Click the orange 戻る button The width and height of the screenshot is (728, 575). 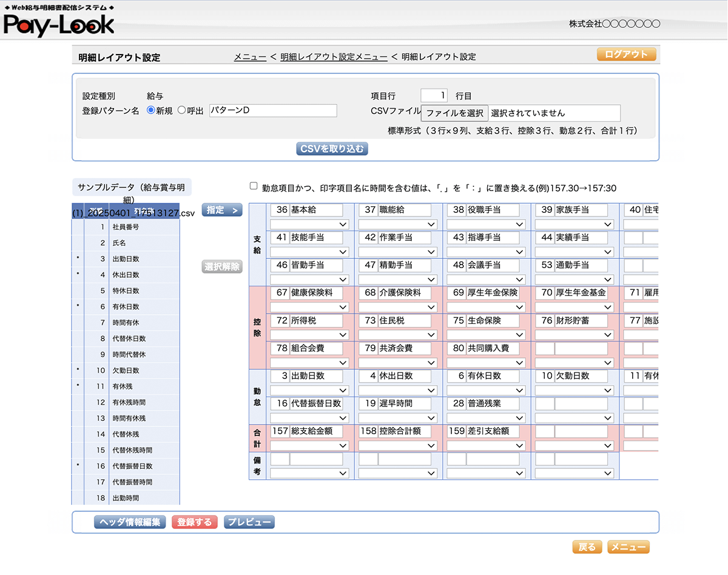point(587,547)
